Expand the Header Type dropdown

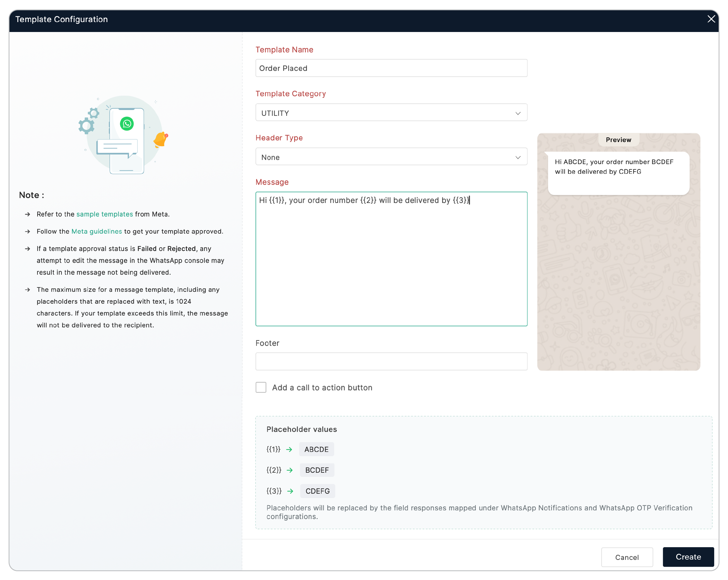[x=391, y=157]
